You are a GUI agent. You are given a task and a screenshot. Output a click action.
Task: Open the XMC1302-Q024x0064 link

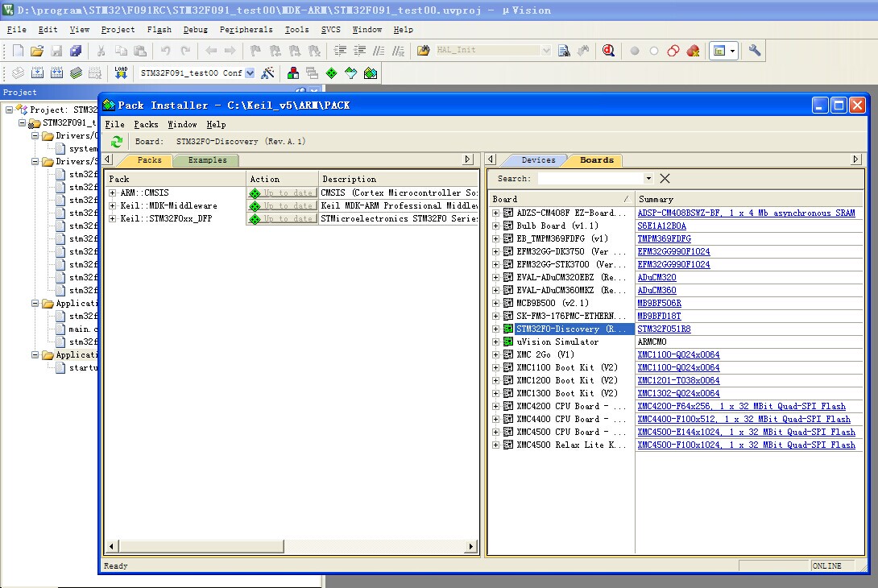(x=678, y=394)
